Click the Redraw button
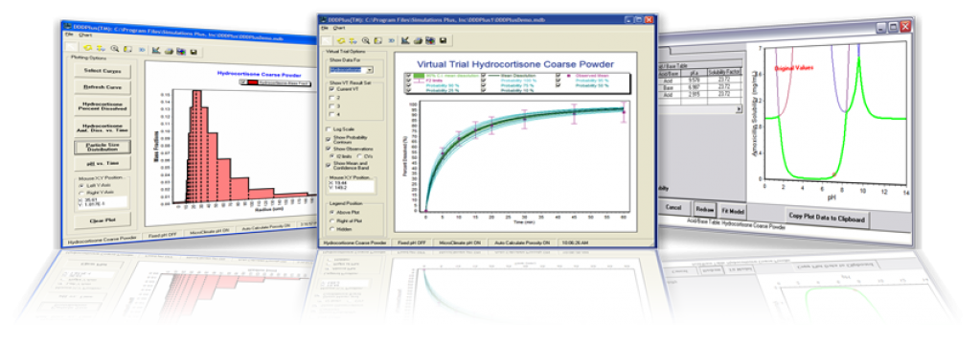Screen dimensions: 980x347 pos(705,210)
